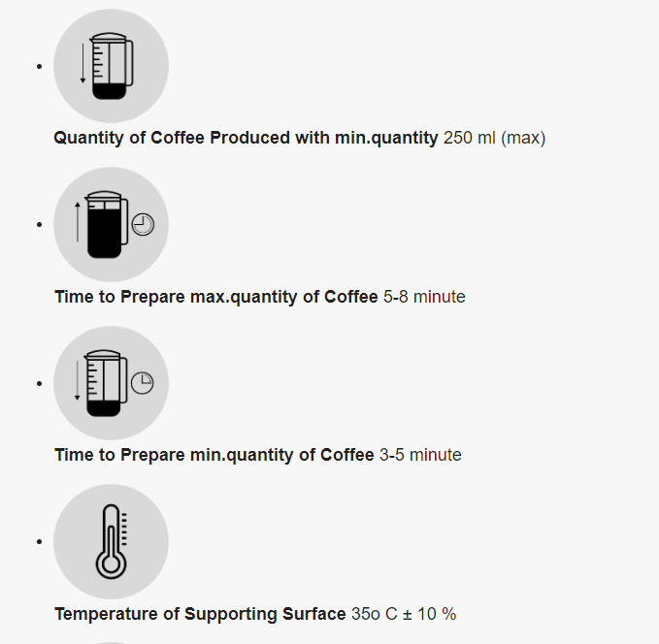Click the bullet beside the 250 ml pot icon

click(x=39, y=67)
